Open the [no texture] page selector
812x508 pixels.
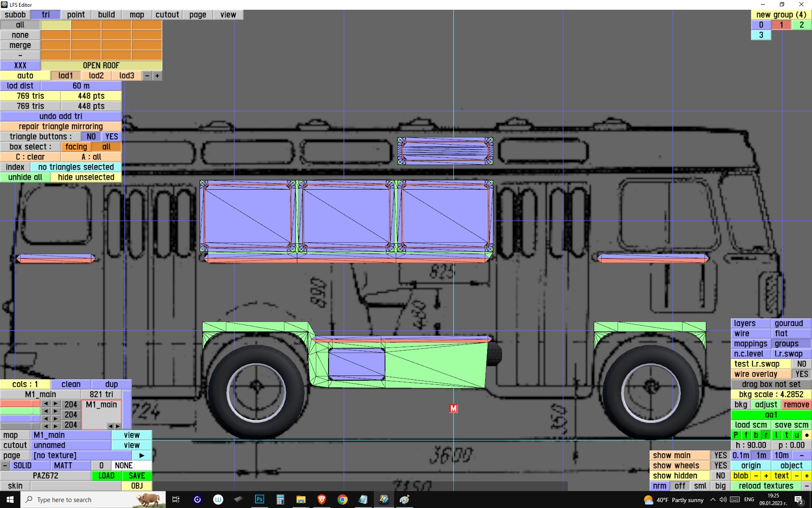pyautogui.click(x=80, y=456)
